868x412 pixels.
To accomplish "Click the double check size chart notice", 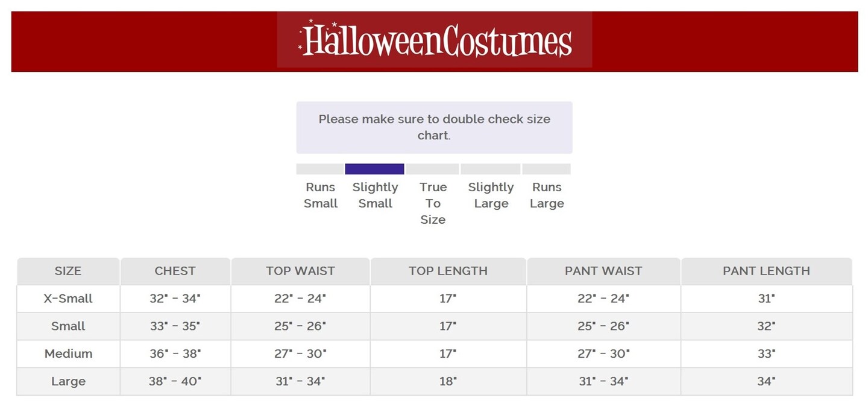I will tap(434, 127).
